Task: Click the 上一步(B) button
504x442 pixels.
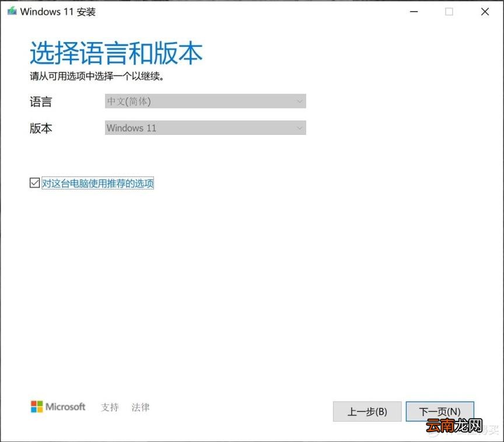Action: coord(367,411)
